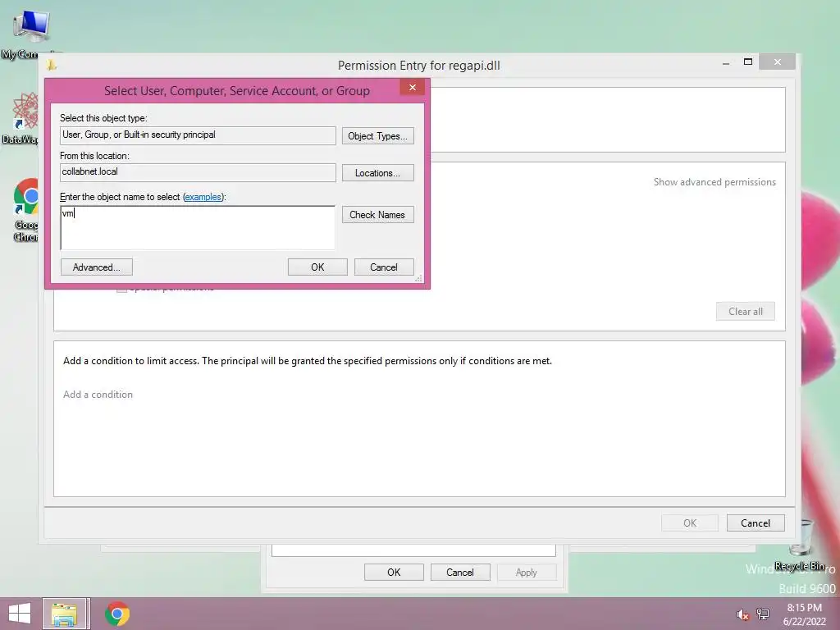
Task: Click the collabnet.local location field
Action: coord(198,172)
